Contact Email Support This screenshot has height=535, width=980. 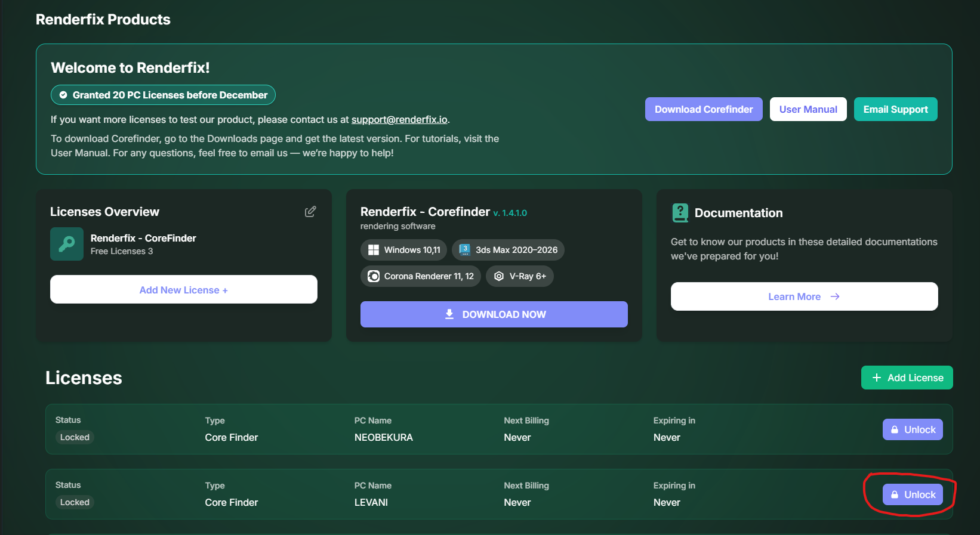point(895,109)
